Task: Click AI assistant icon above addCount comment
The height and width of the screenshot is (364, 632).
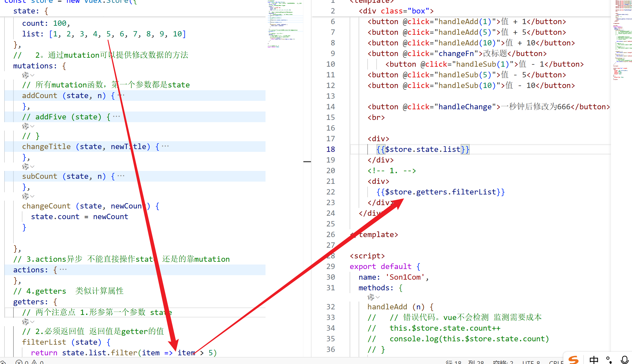Action: (26, 75)
